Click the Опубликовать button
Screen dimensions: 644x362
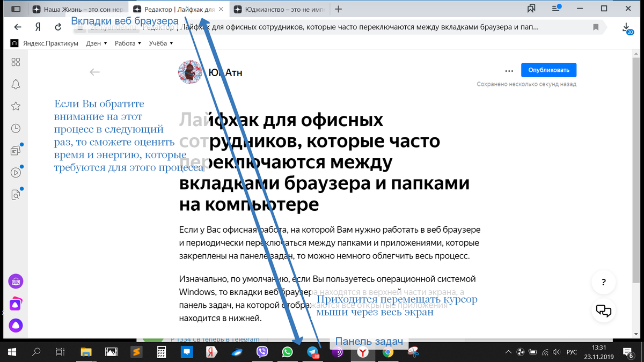point(548,70)
